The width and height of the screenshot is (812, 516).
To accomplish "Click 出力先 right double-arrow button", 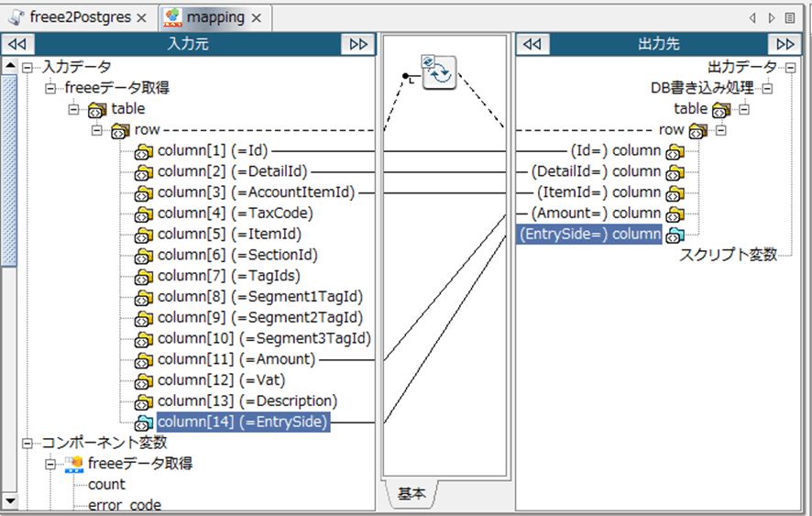I will point(785,44).
